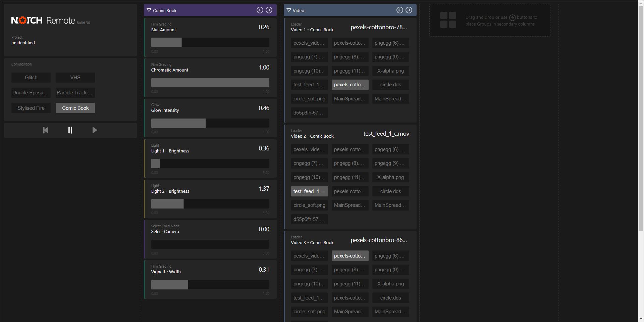Switch to the Glitch composition
Image resolution: width=644 pixels, height=322 pixels.
point(31,77)
